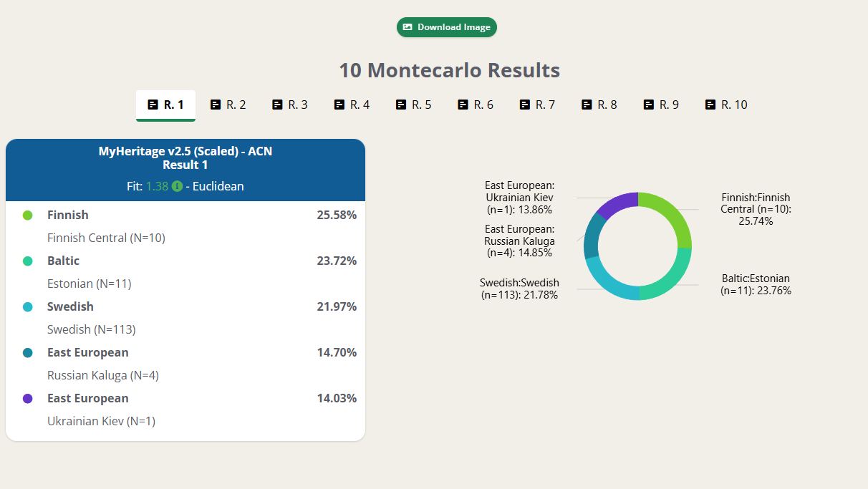
Task: Click the purple Ukrainian Kiev color dot
Action: [x=28, y=398]
